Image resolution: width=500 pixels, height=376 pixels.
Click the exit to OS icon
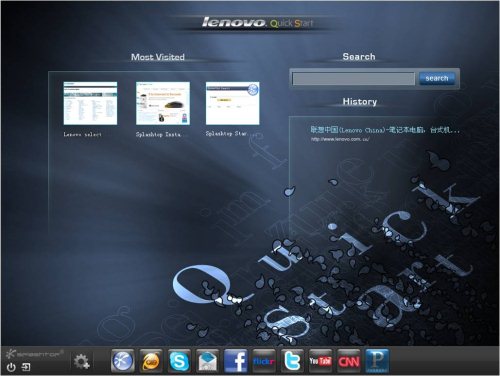[26, 367]
